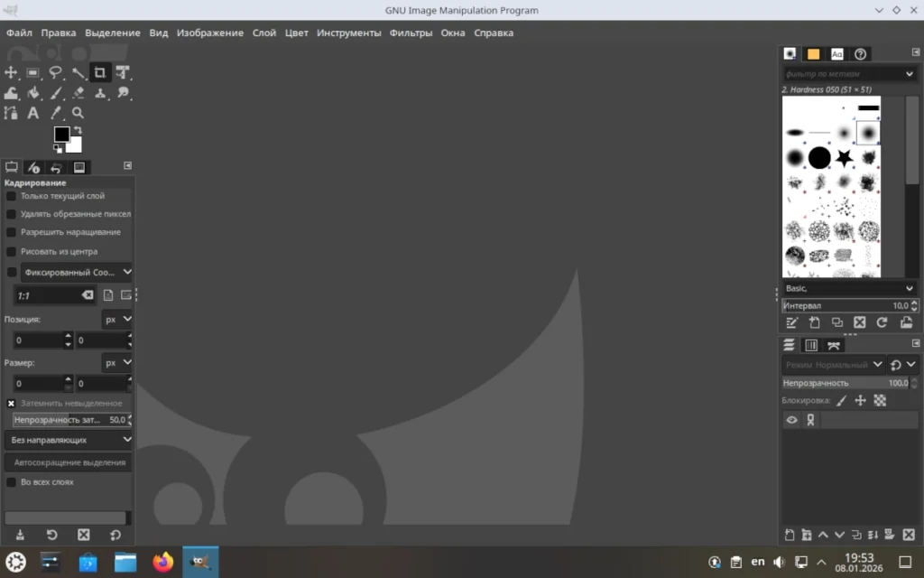Create a new layer
This screenshot has width=924, height=578.
[790, 535]
